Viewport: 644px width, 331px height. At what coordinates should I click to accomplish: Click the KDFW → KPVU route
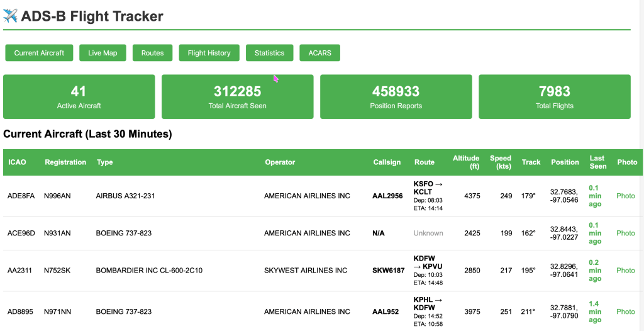428,262
